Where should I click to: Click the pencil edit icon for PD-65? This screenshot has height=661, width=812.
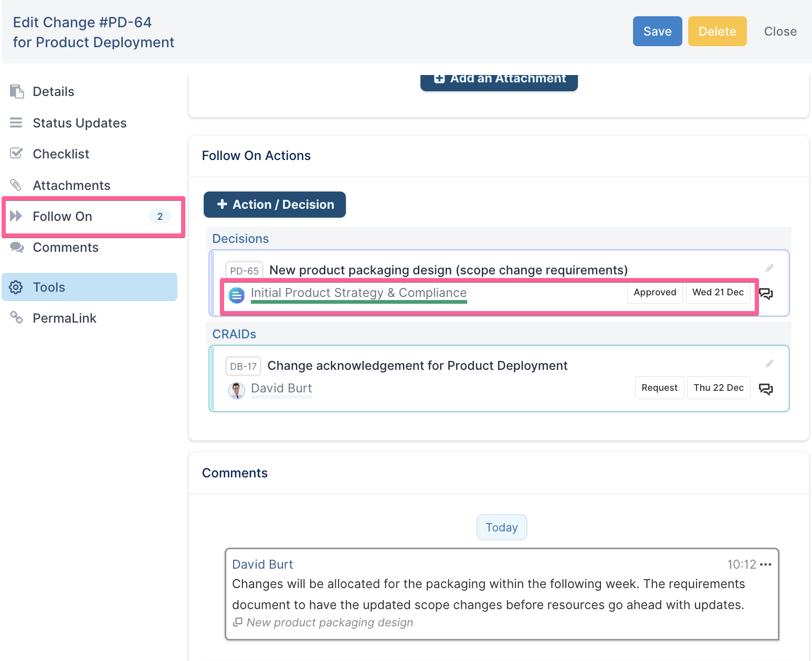(769, 269)
